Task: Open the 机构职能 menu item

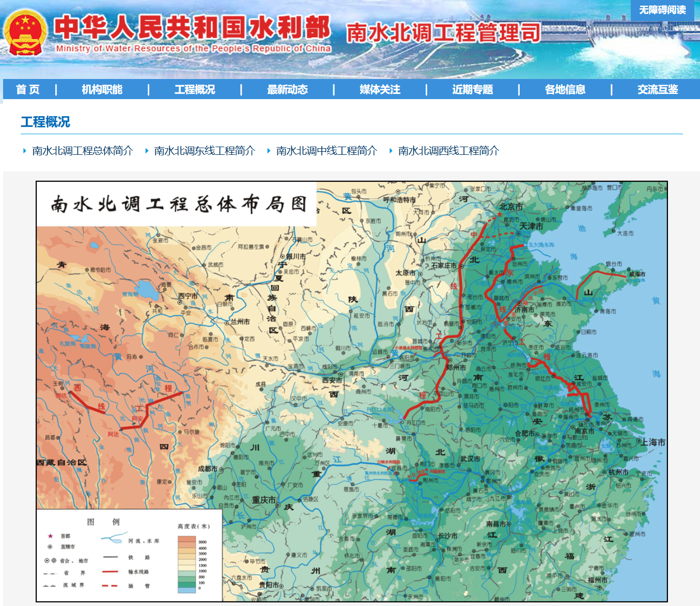Action: (x=102, y=89)
